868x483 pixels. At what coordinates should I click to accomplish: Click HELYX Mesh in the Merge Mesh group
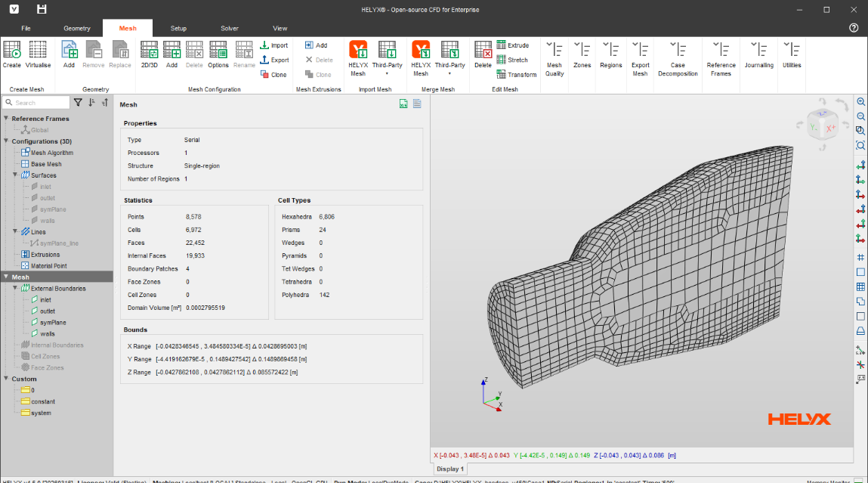tap(421, 59)
